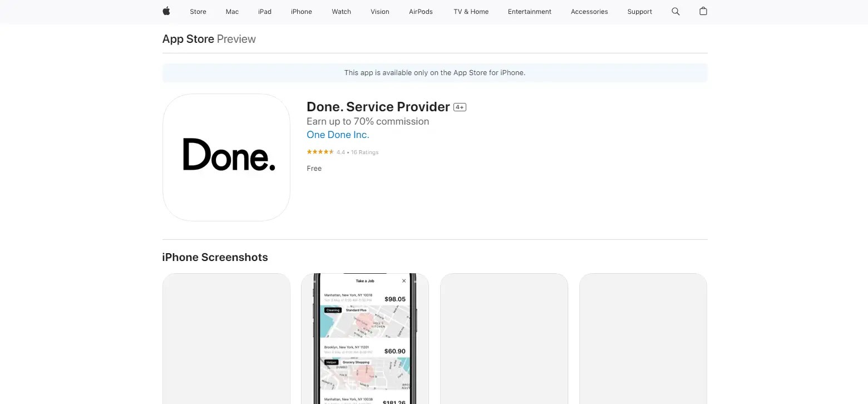The width and height of the screenshot is (868, 404).
Task: Click the 'Earn up to 70% commission' subtitle
Action: click(368, 121)
